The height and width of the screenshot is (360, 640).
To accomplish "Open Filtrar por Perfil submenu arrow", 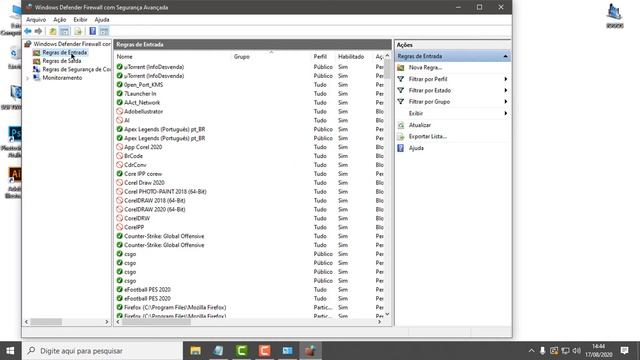I will (x=506, y=79).
